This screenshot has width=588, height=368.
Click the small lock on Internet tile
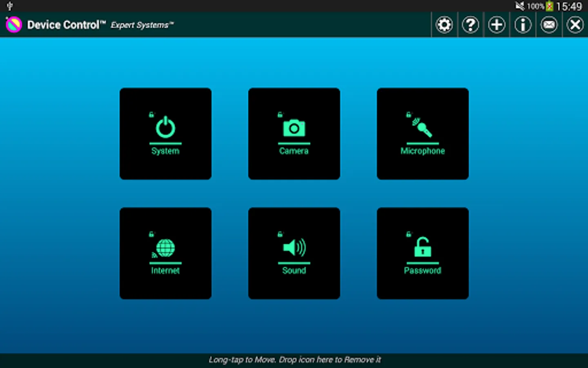pyautogui.click(x=151, y=234)
